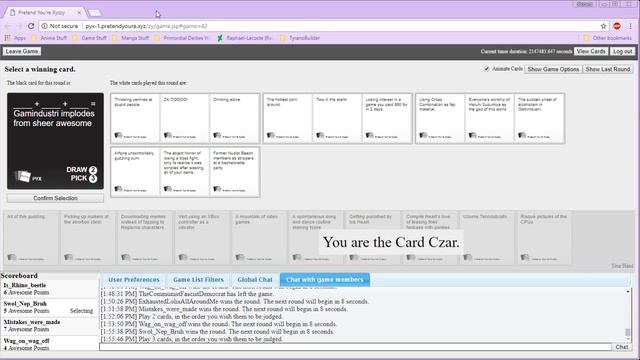This screenshot has width=640, height=360.
Task: Click Show Game Options
Action: tap(553, 69)
